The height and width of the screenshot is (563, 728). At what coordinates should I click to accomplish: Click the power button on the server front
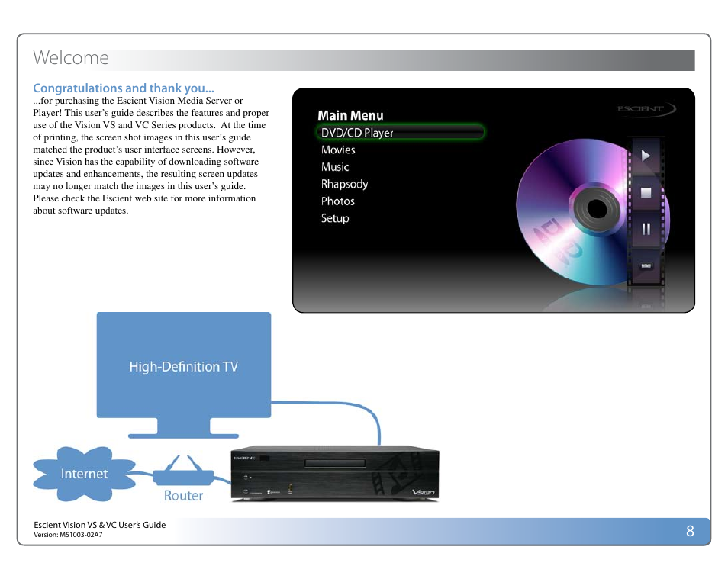click(x=246, y=477)
